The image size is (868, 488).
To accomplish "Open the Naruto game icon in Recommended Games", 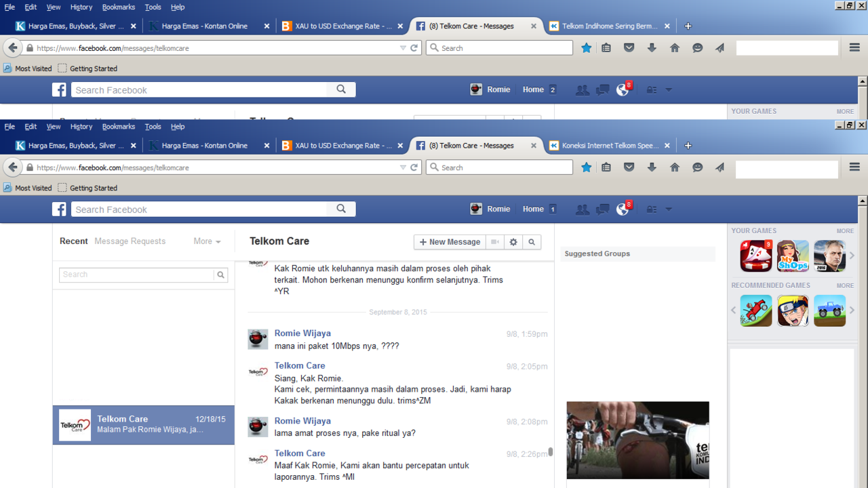I will coord(793,310).
